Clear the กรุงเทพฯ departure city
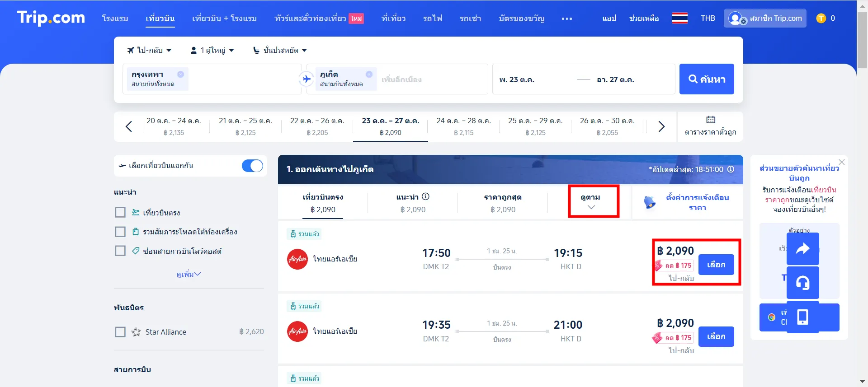868x387 pixels. coord(180,74)
